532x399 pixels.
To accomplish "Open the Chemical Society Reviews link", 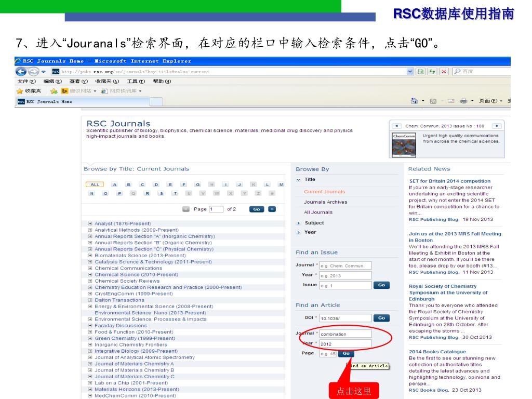I will click(x=127, y=281).
